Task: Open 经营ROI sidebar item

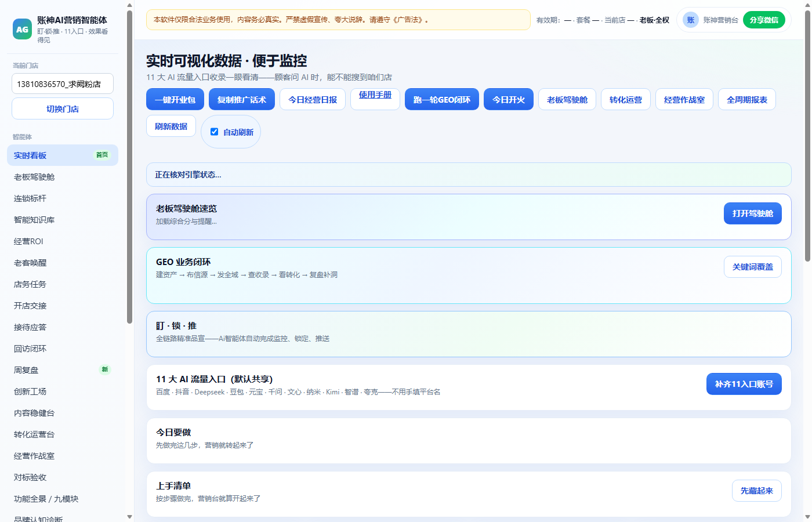Action: click(x=63, y=241)
